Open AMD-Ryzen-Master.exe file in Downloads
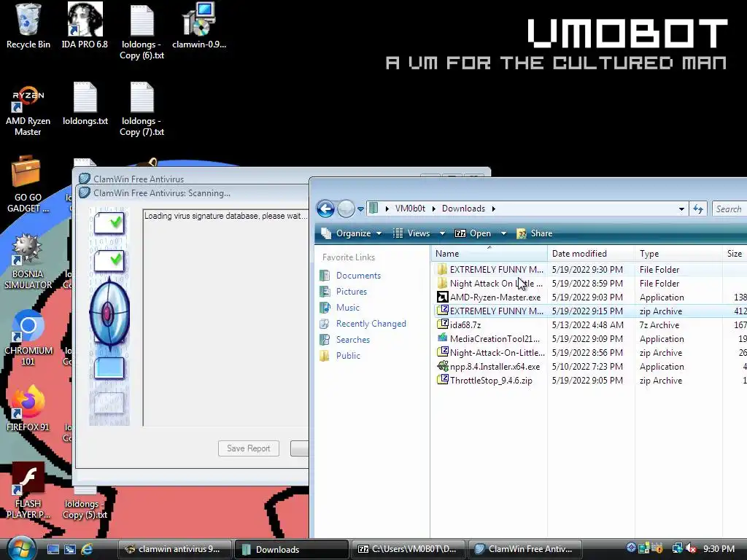747x560 pixels. (495, 297)
